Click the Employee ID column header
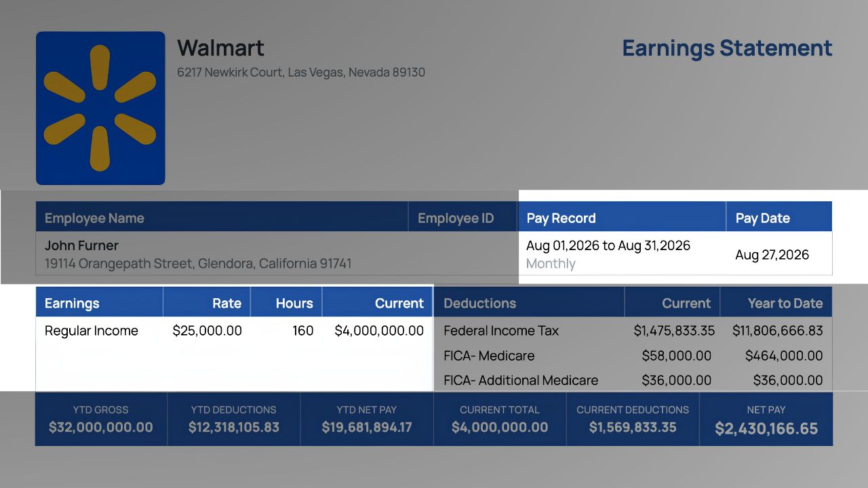This screenshot has width=868, height=488. tap(456, 218)
